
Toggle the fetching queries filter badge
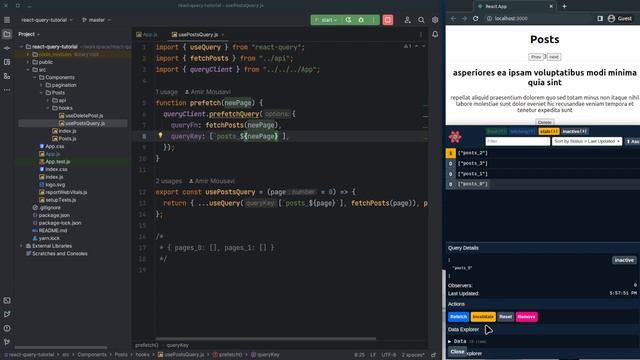[x=522, y=131]
